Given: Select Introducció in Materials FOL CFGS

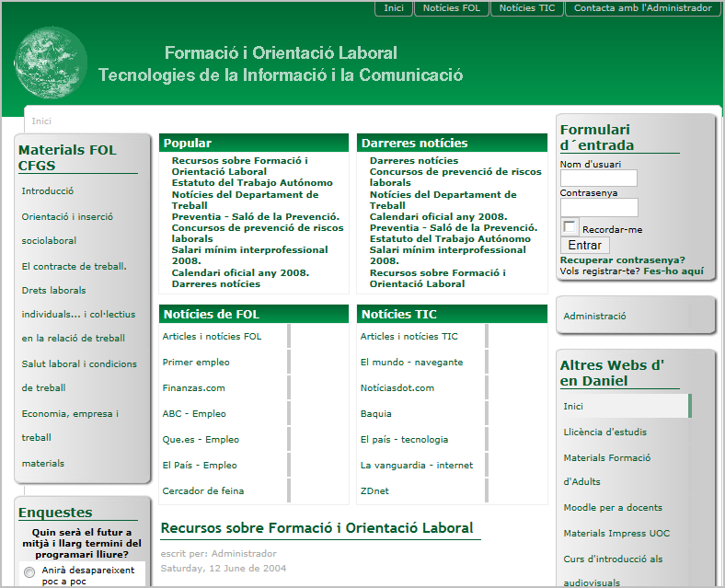Looking at the screenshot, I should click(48, 191).
